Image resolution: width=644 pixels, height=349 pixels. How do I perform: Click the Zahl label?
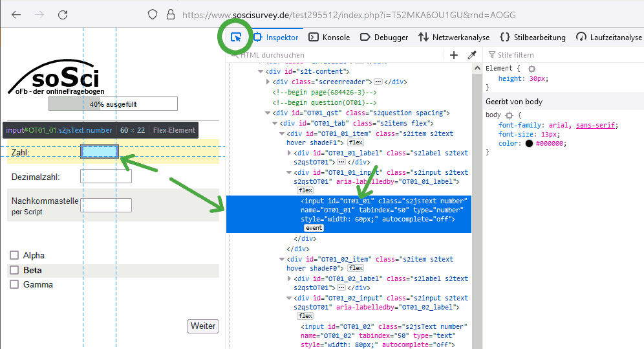coord(20,153)
